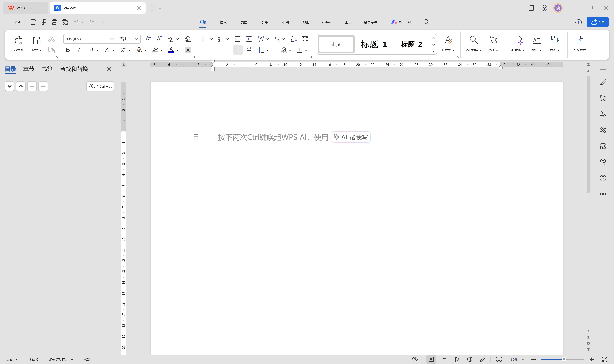
Task: Switch to the Insert (插入) ribbon tab
Action: coord(223,22)
